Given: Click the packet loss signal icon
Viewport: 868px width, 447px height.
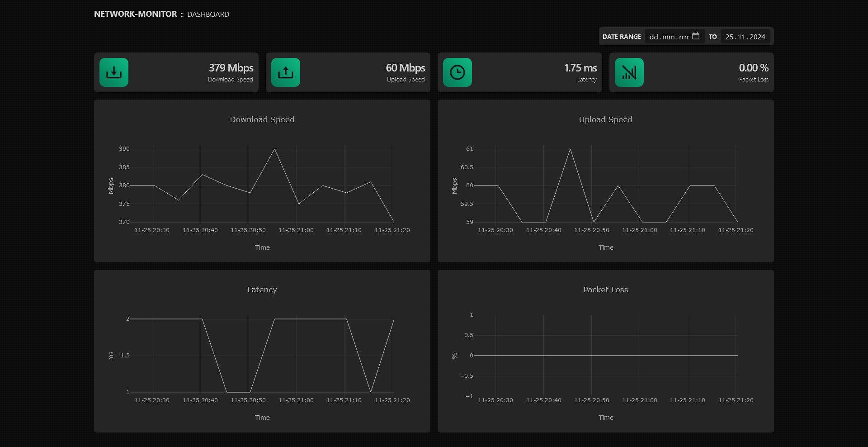Looking at the screenshot, I should point(629,72).
